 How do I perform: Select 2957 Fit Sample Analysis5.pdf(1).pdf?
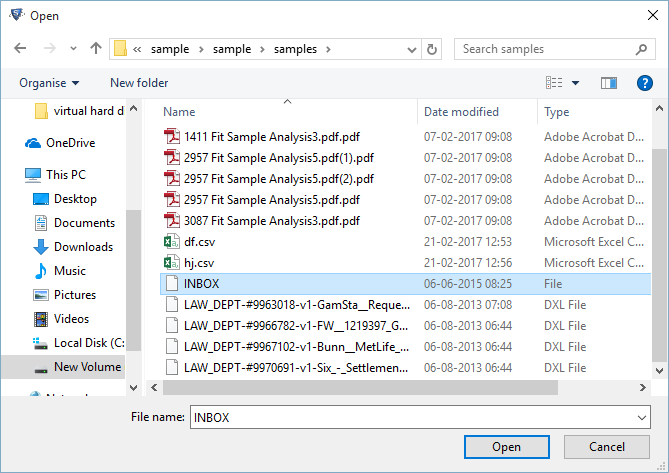[279, 158]
